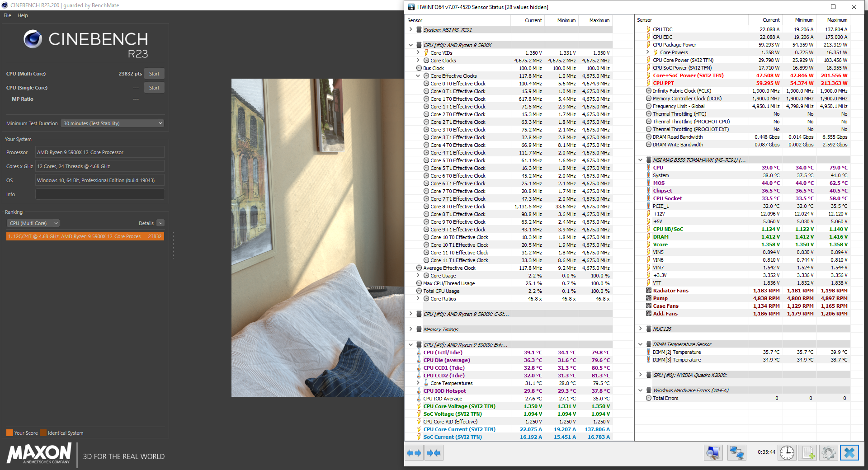Click the Cinebench rendered room preview image
Screen dimensions: 868x470
[318, 238]
